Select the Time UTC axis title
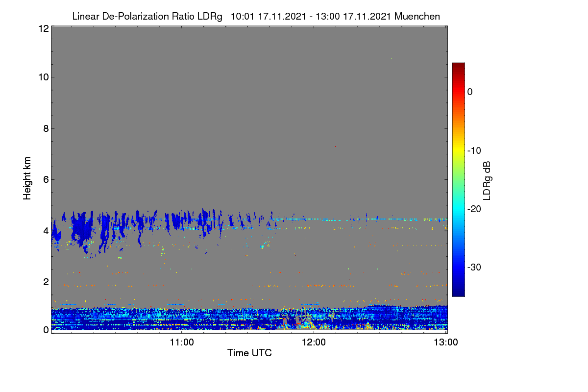 coord(249,353)
